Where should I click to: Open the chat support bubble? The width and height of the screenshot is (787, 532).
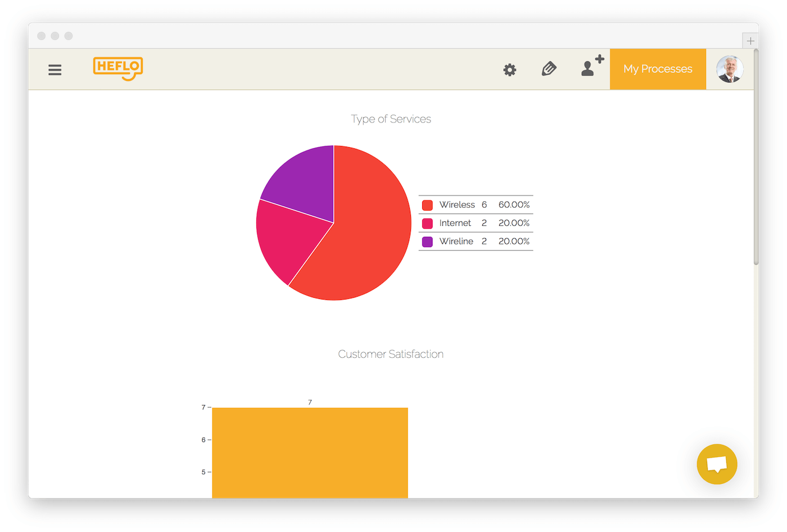[x=717, y=464]
